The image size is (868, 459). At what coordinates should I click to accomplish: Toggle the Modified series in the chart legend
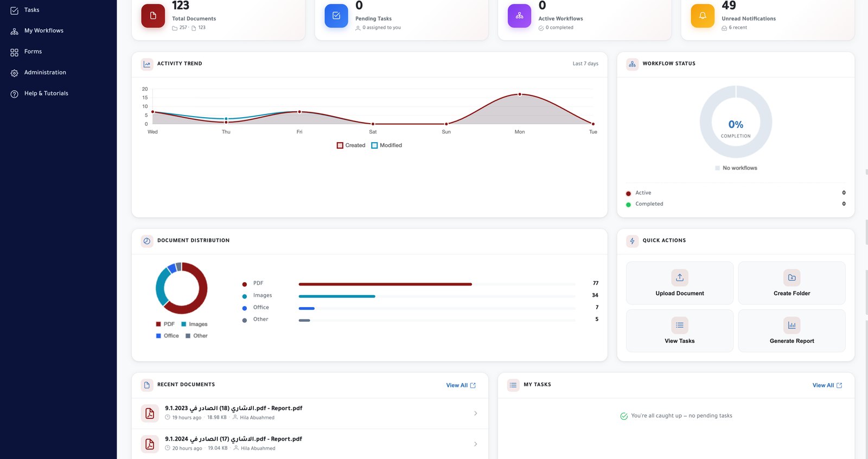coord(386,145)
